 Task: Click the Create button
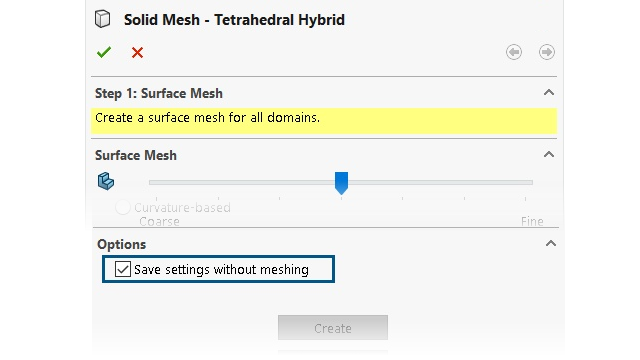point(333,328)
